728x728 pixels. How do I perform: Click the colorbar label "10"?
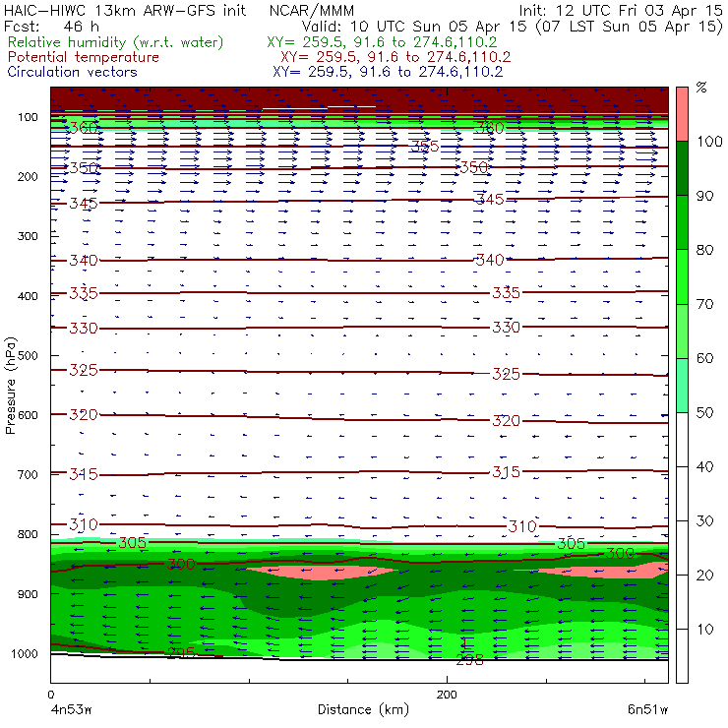[704, 630]
